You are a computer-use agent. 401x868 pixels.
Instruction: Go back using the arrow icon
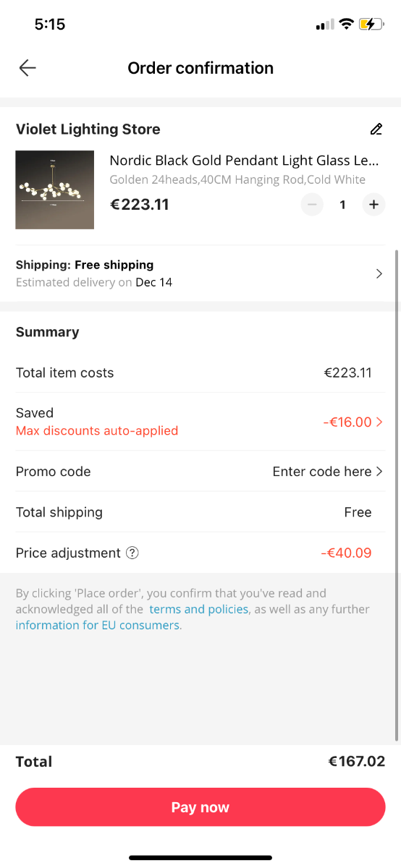(28, 68)
